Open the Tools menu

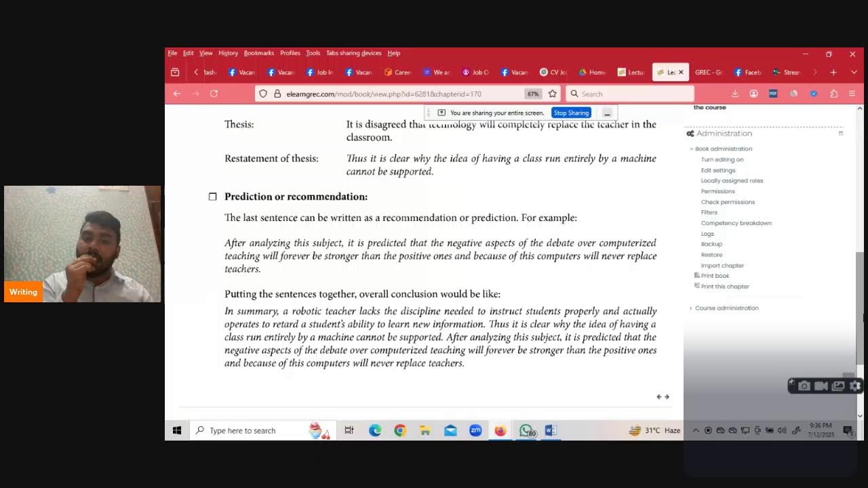coord(313,53)
